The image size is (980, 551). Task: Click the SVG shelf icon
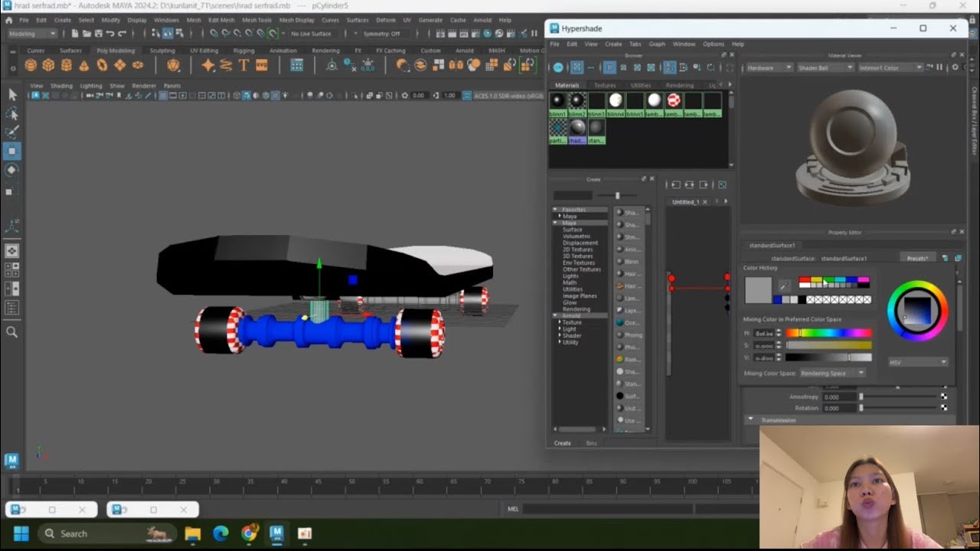pyautogui.click(x=262, y=65)
